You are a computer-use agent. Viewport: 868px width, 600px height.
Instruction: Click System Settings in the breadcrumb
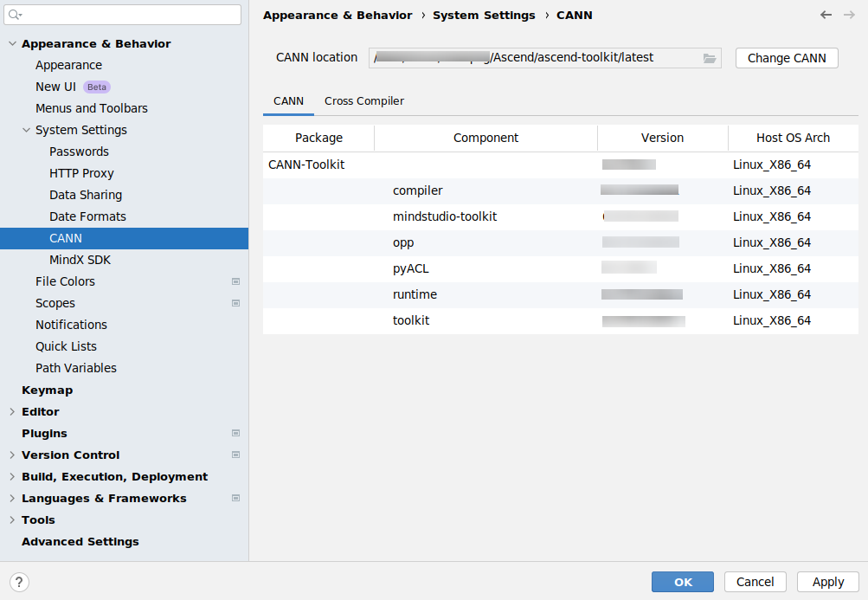[484, 16]
